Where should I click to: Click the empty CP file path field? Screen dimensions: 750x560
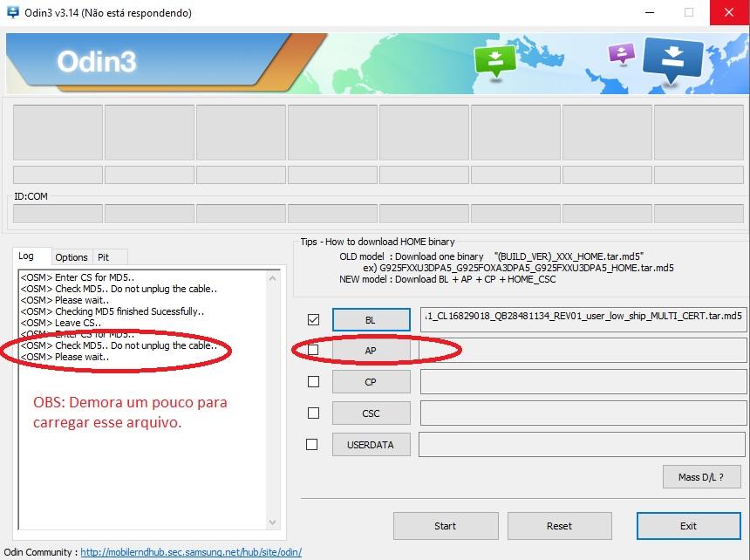583,382
